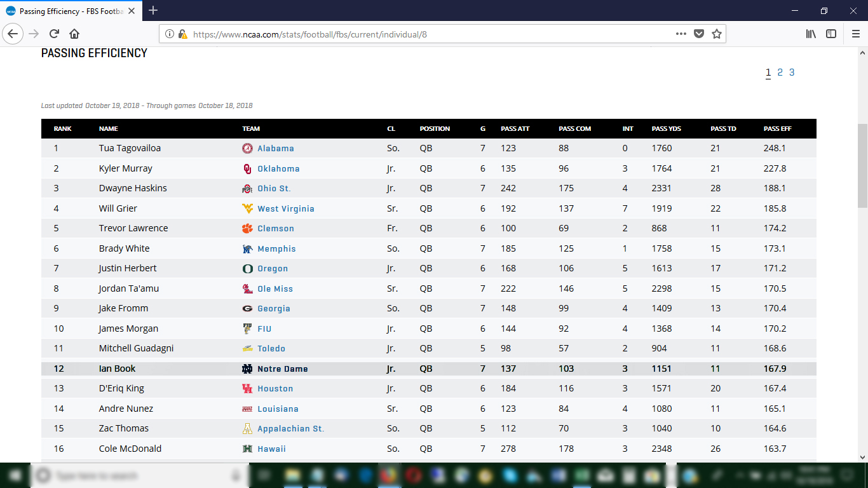Select the name Dwayne Haskins
This screenshot has height=488, width=868.
click(132, 188)
